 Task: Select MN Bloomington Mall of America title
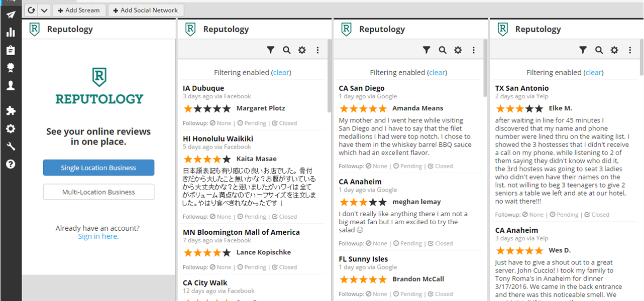tap(241, 232)
